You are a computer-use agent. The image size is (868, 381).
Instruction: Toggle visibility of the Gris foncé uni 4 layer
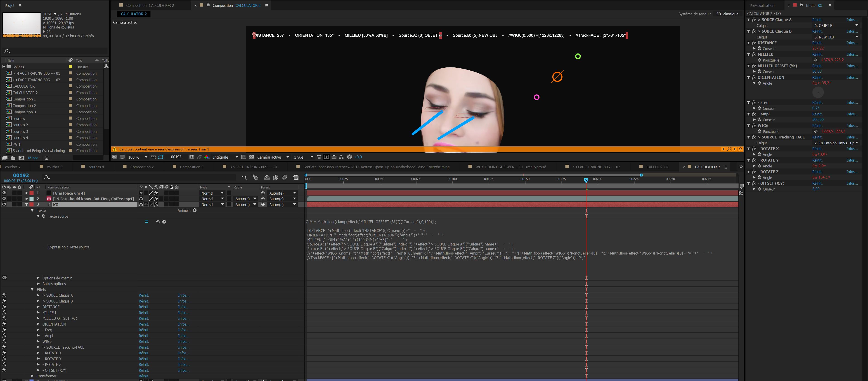click(x=4, y=193)
